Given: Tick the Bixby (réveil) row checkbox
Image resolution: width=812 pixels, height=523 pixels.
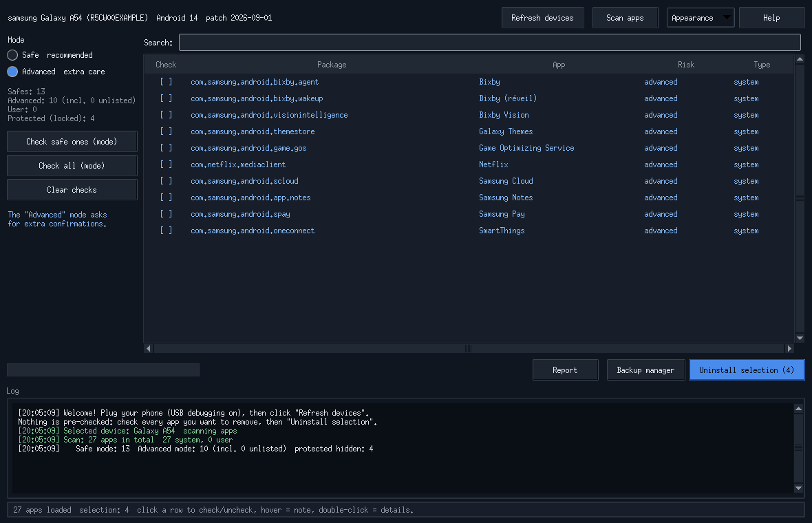Looking at the screenshot, I should click(x=166, y=98).
